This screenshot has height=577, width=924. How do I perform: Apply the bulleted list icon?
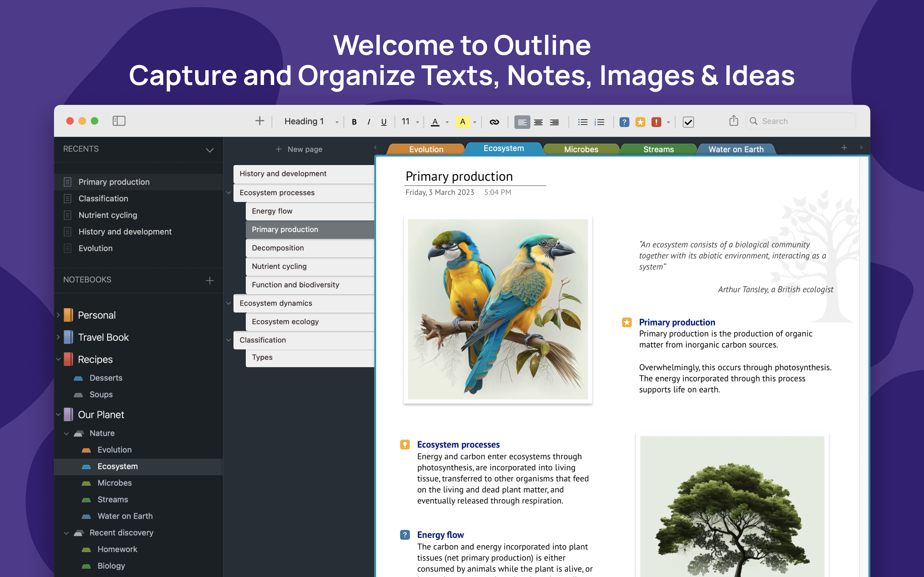point(583,121)
